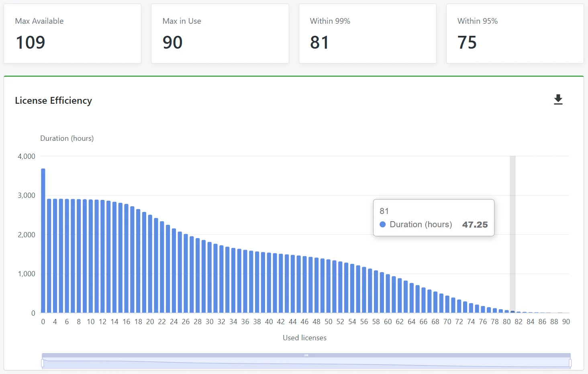Click the 2,000 y-axis label
Viewport: 588px width, 374px height.
(x=27, y=235)
